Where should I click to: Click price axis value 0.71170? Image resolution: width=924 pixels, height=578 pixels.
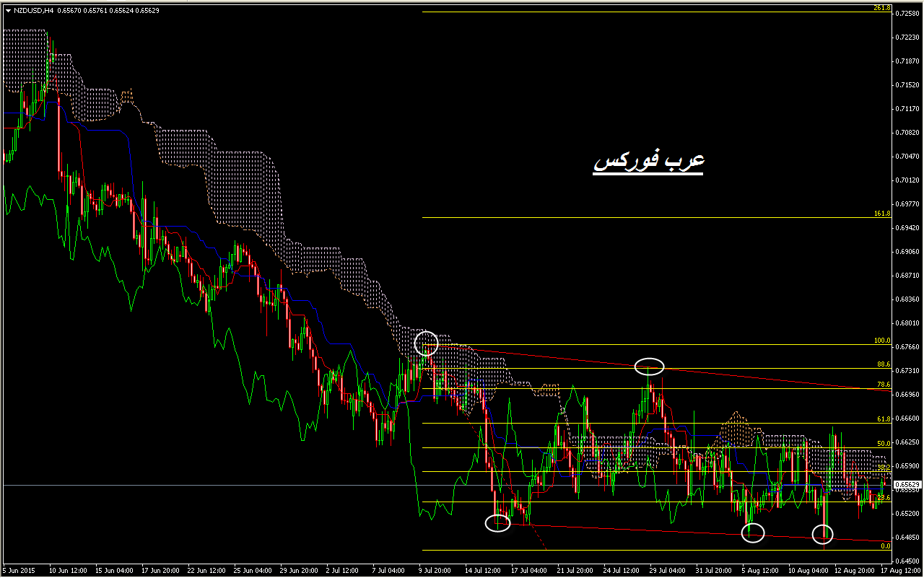tap(907, 109)
